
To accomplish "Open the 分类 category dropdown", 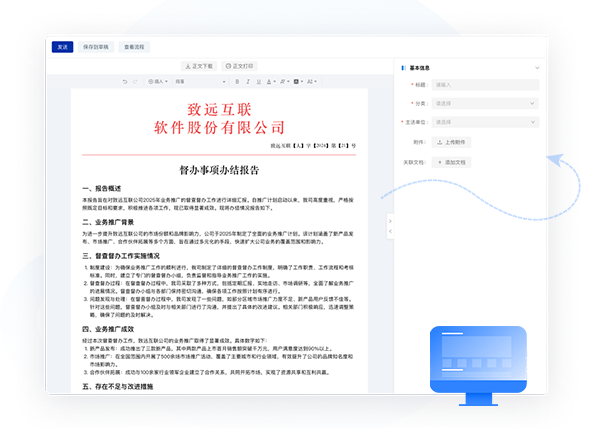I will pyautogui.click(x=485, y=103).
